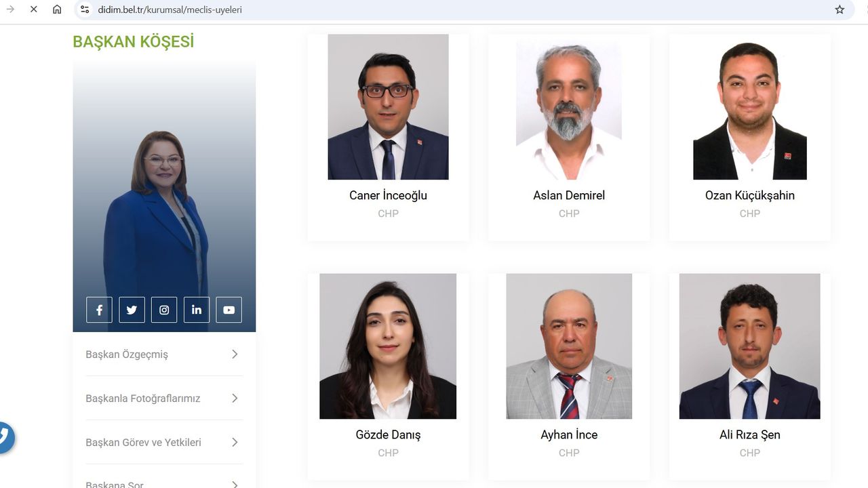
Task: Expand Başkanla Fotoğraflarımız chevron arrow
Action: point(235,399)
